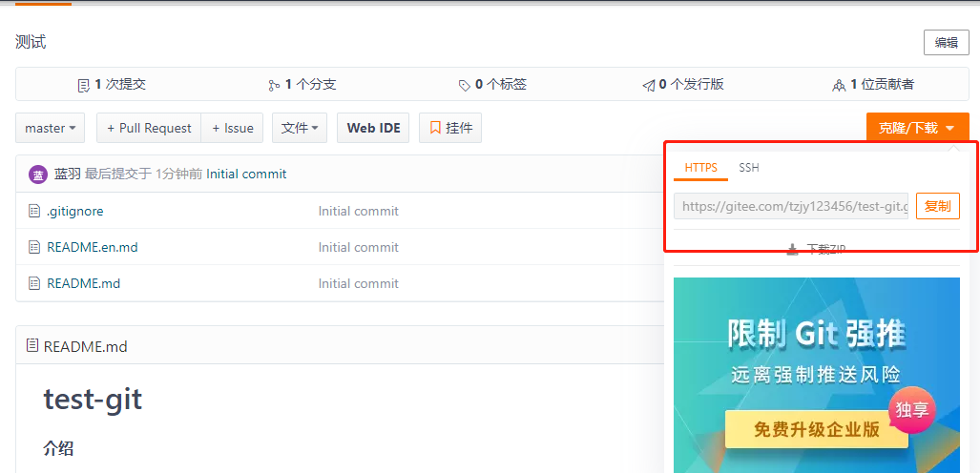Click the 编辑 button
Viewport: 980px width, 473px height.
tap(947, 43)
